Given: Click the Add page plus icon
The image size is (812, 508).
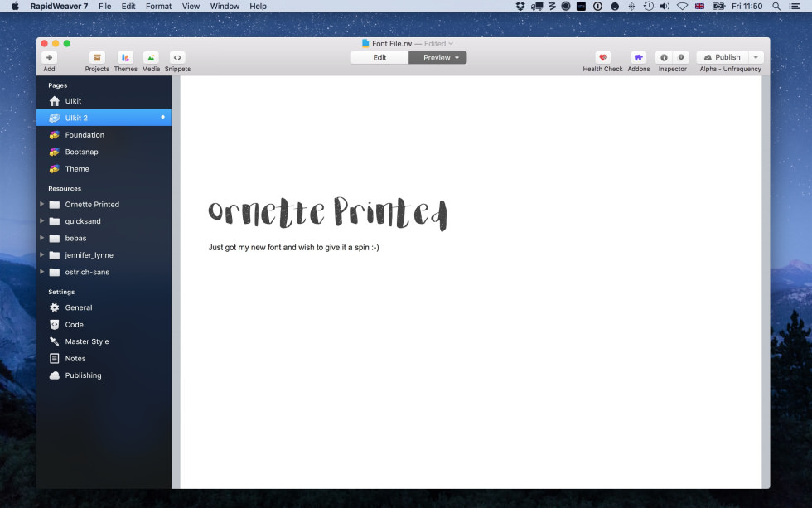Looking at the screenshot, I should pyautogui.click(x=49, y=57).
